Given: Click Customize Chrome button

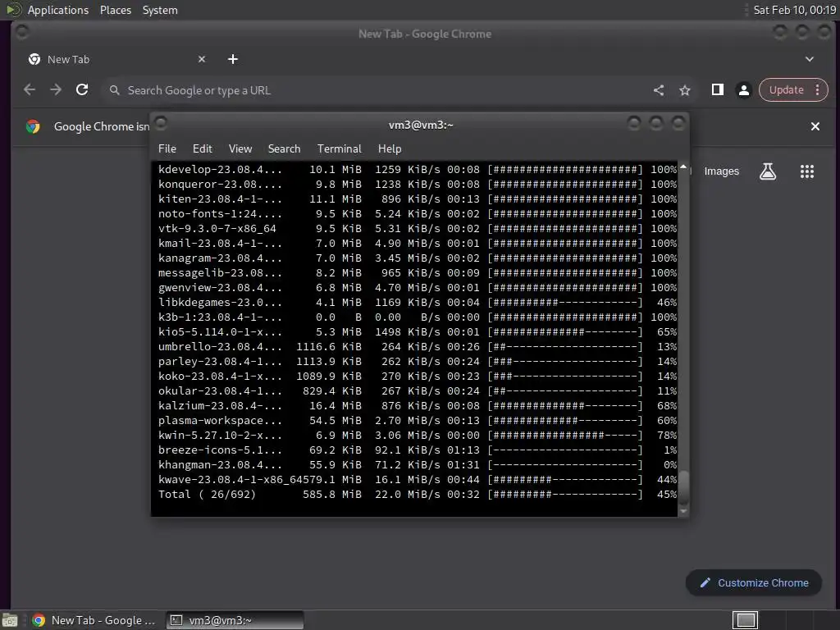Looking at the screenshot, I should [x=753, y=583].
